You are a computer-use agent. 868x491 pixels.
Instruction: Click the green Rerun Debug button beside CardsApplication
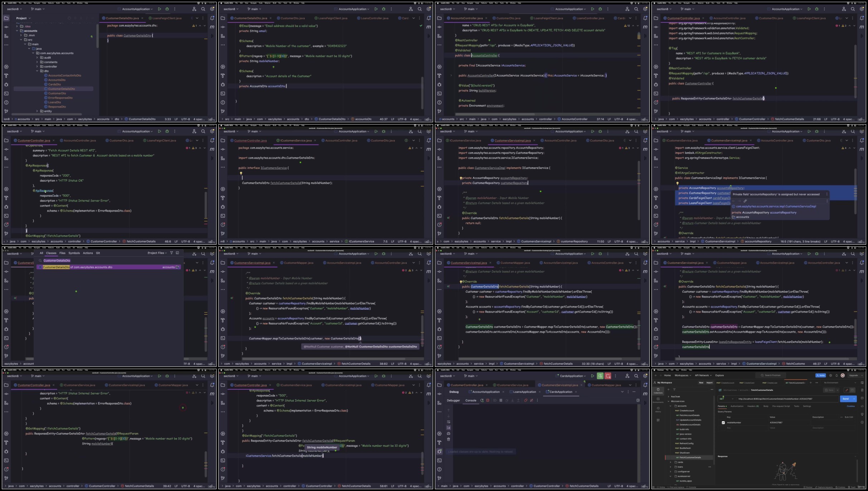(600, 376)
